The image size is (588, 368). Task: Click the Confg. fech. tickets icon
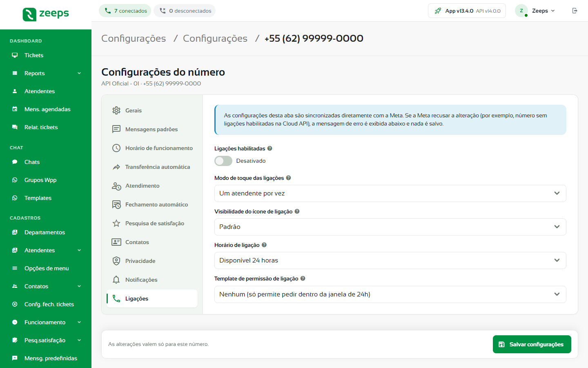click(15, 304)
